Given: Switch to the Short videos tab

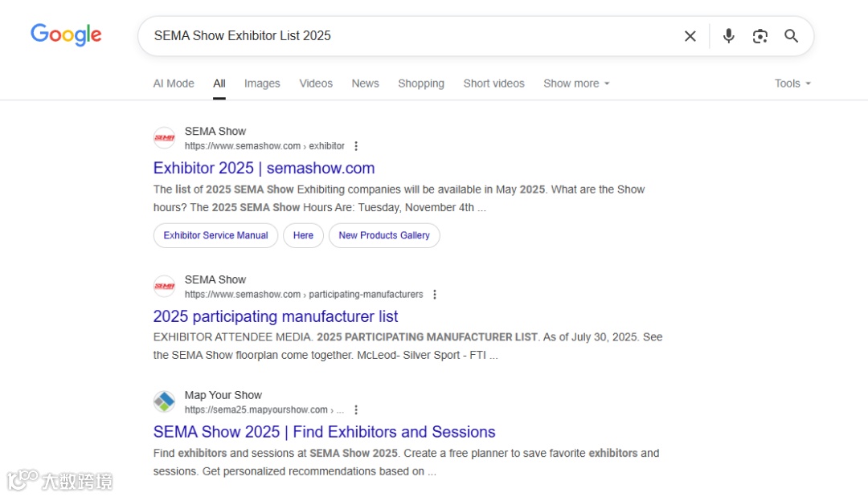Looking at the screenshot, I should click(x=493, y=84).
